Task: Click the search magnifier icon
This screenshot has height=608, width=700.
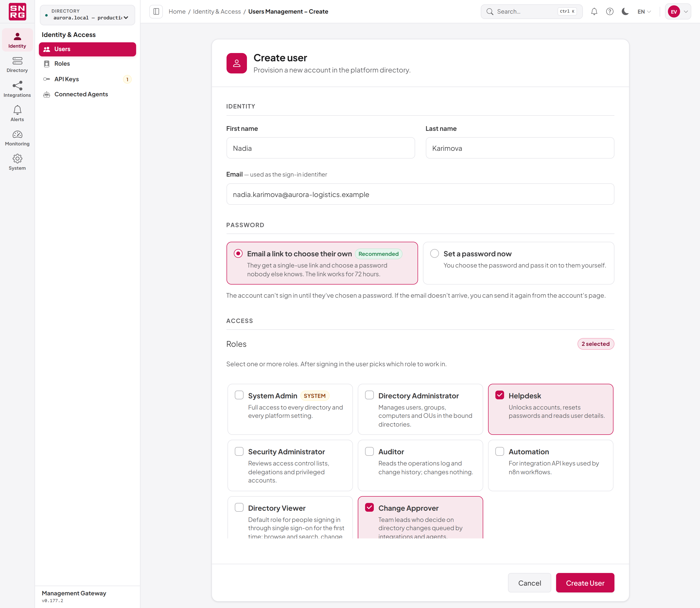Action: (x=490, y=11)
